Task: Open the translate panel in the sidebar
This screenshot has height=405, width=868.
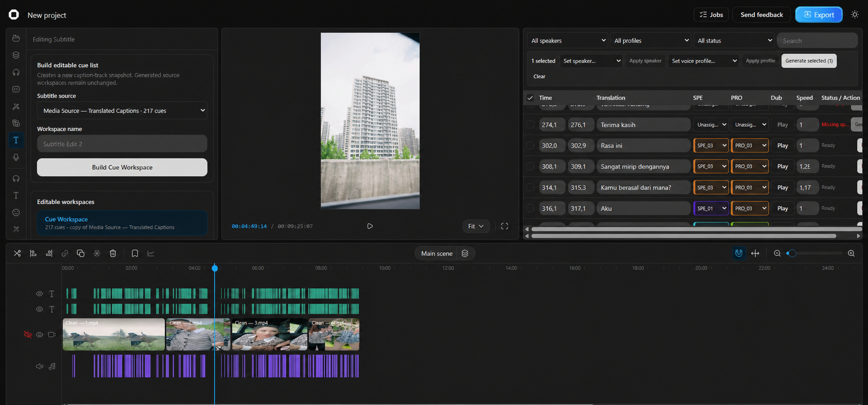Action: click(x=16, y=123)
